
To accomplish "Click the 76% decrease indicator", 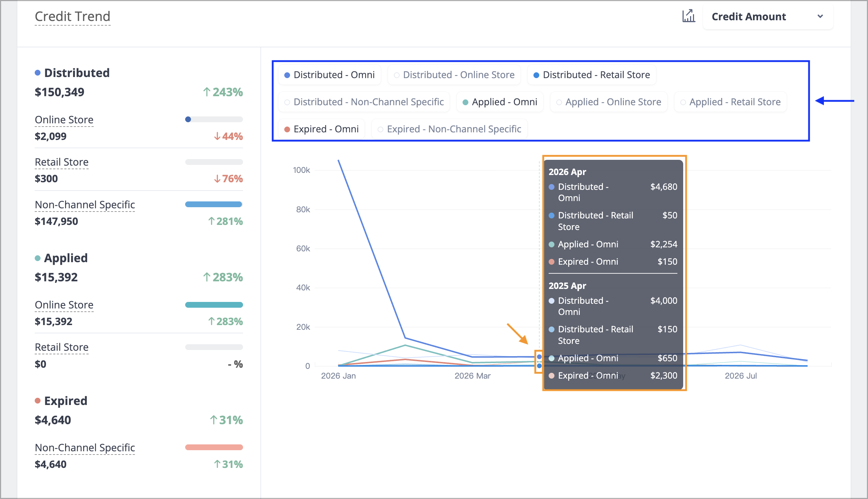I will pos(228,179).
